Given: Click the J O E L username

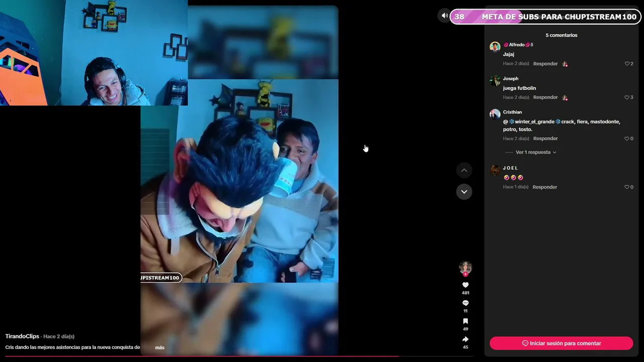Looking at the screenshot, I should (511, 168).
